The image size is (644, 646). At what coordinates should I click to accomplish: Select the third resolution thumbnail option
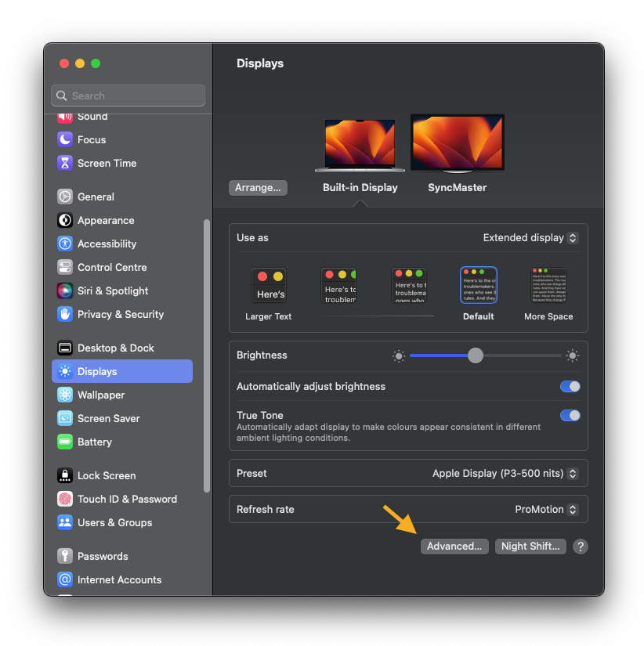[x=409, y=285]
